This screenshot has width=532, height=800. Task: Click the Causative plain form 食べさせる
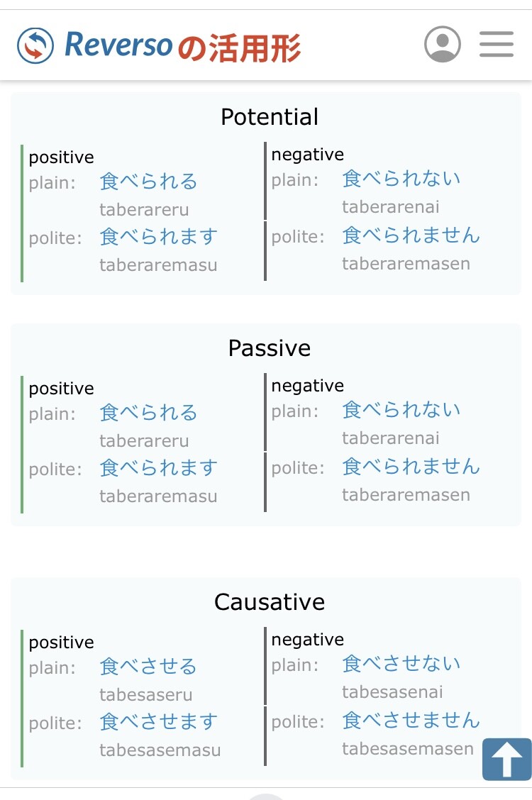148,667
